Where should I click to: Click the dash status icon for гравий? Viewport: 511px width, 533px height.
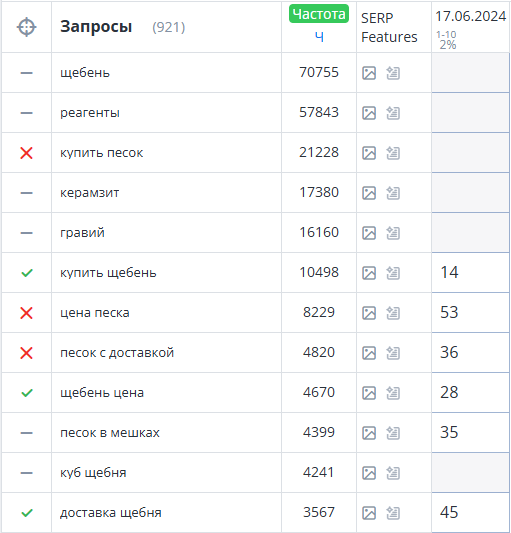click(x=27, y=233)
